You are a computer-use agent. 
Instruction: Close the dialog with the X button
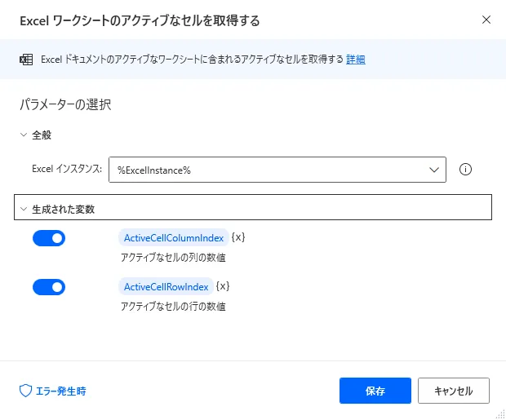486,20
